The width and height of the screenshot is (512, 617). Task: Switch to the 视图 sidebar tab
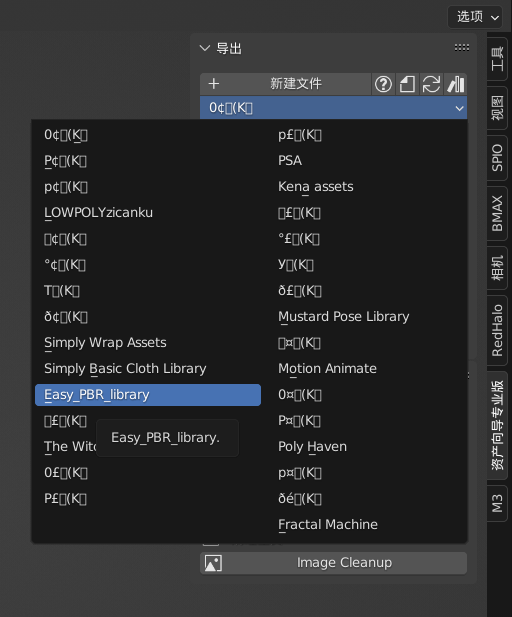(x=497, y=108)
